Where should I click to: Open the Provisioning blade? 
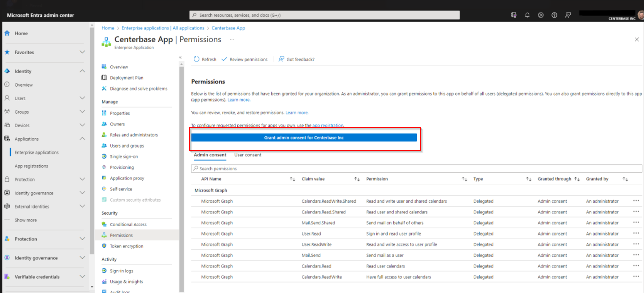[x=122, y=167]
